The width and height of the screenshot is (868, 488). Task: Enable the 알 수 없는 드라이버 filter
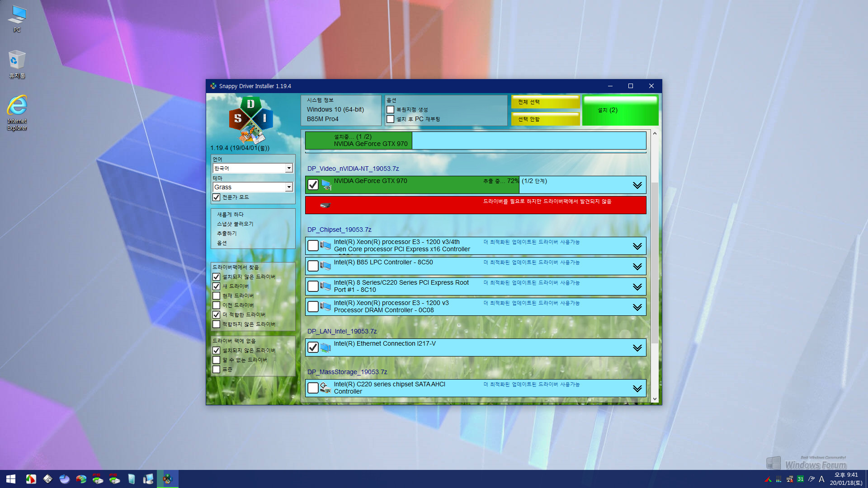click(x=217, y=360)
